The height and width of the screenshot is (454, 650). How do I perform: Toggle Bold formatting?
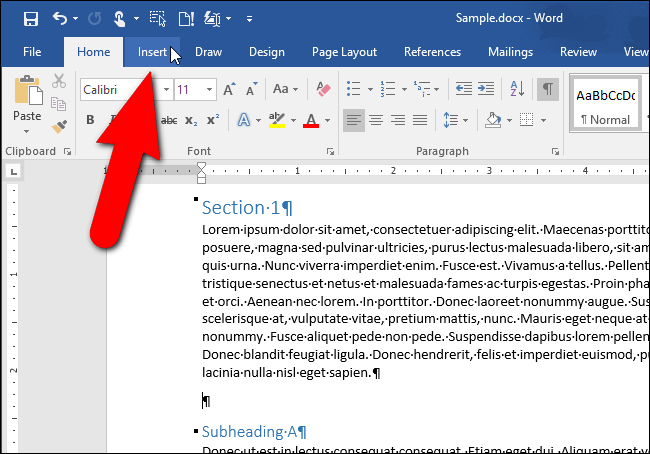tap(90, 121)
